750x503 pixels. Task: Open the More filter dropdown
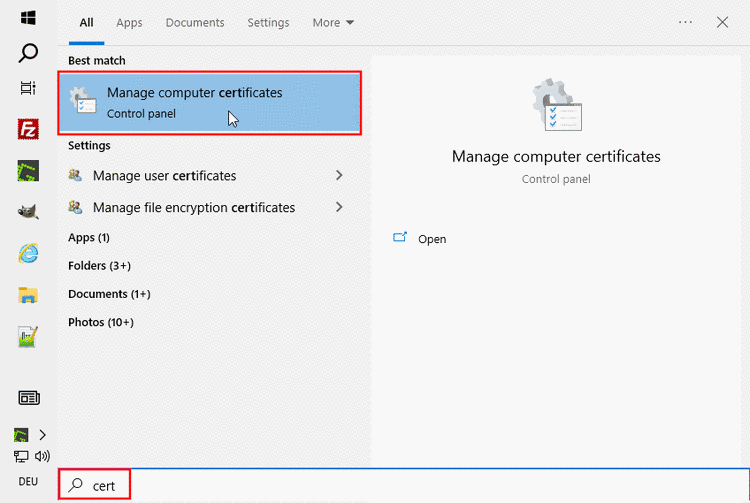[x=333, y=23]
